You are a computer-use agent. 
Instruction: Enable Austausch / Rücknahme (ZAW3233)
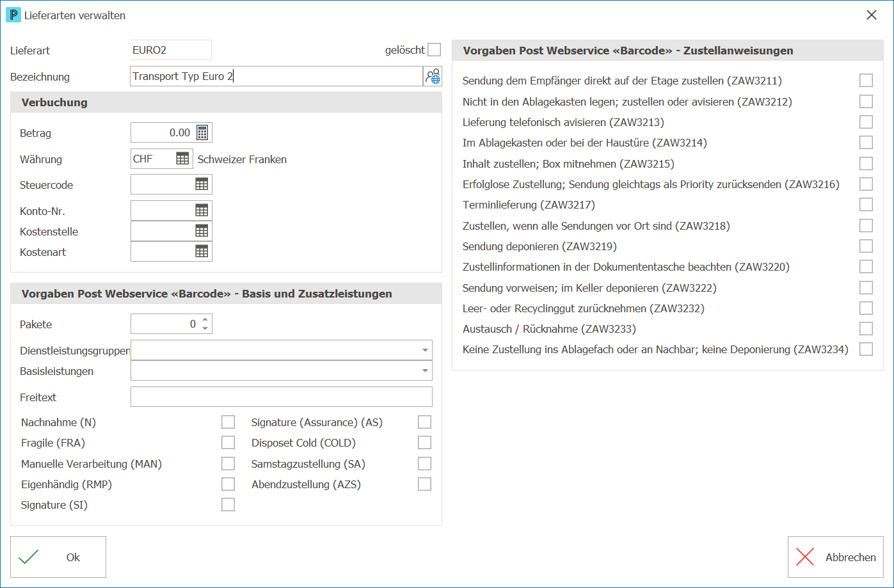pos(866,329)
